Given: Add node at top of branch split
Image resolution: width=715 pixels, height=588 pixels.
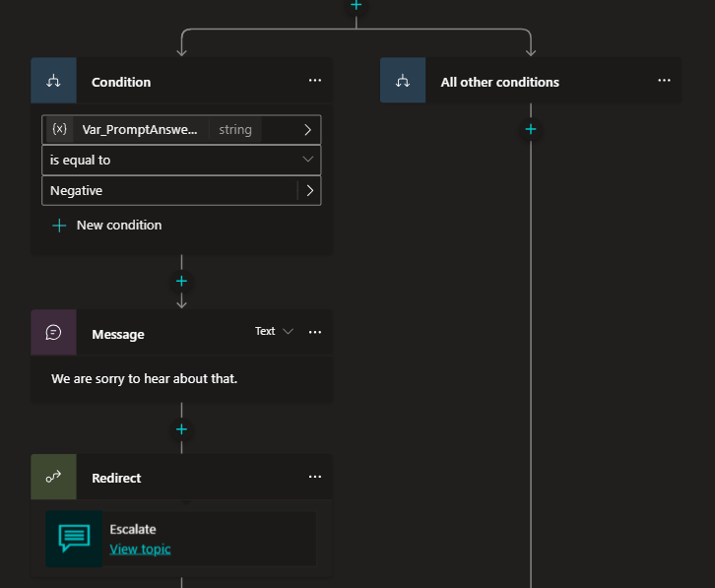Looking at the screenshot, I should click(x=356, y=5).
